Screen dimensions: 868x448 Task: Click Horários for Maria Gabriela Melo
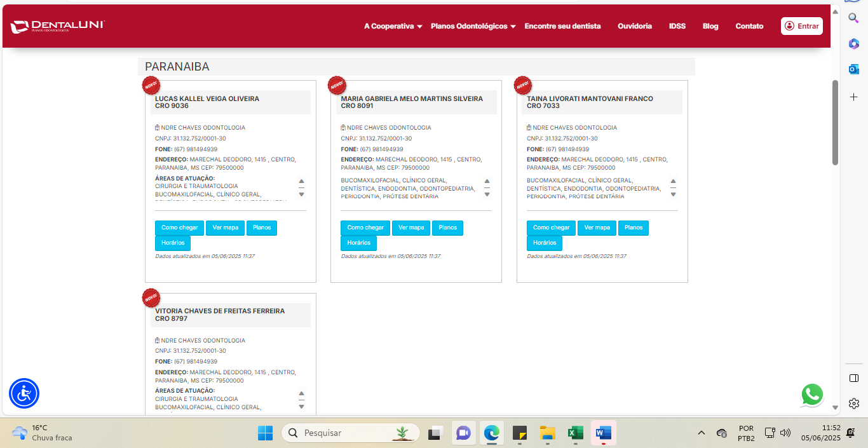359,243
